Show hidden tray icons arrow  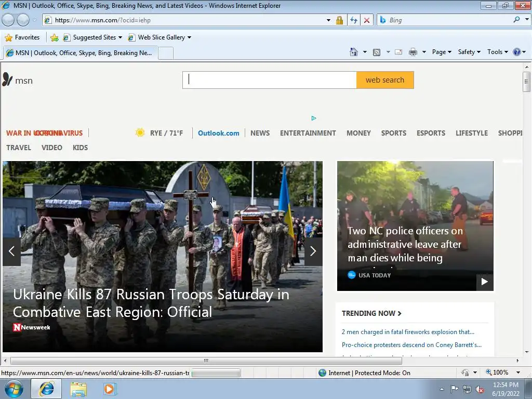point(442,389)
